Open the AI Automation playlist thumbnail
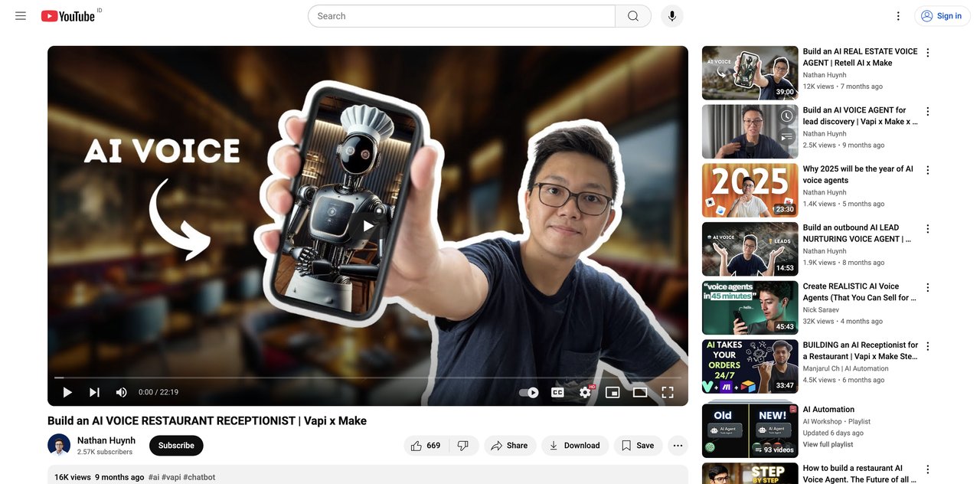The height and width of the screenshot is (484, 980). coord(750,430)
